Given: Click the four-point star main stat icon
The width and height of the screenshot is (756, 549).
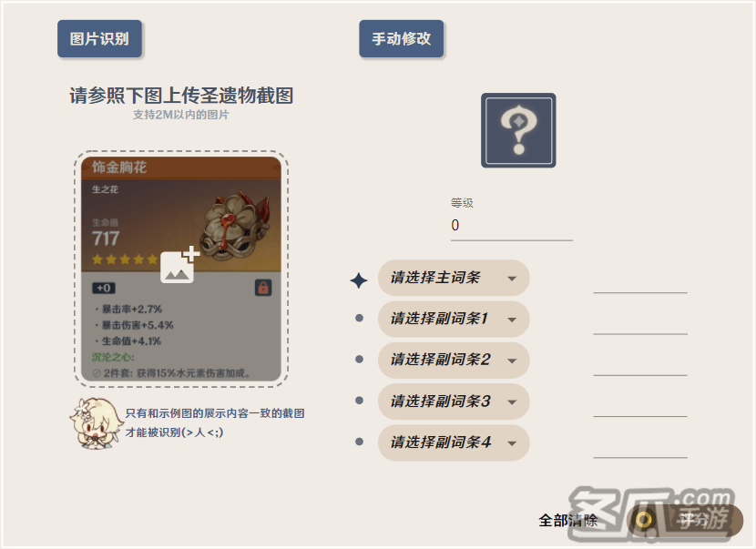Looking at the screenshot, I should (x=359, y=280).
